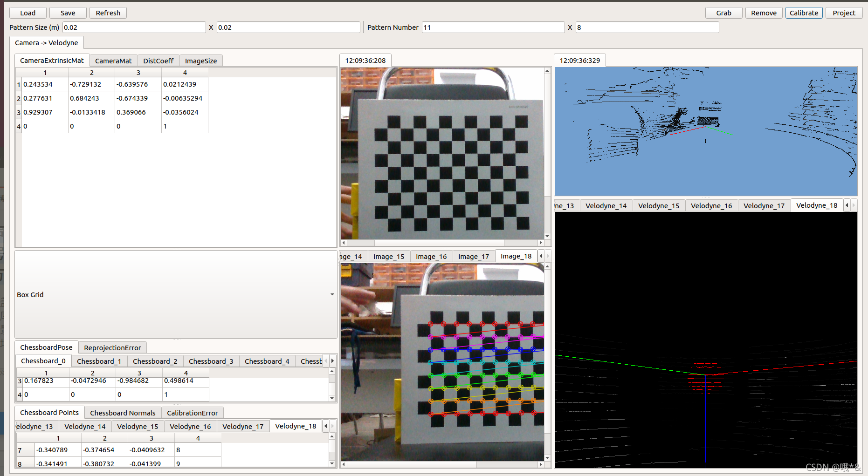This screenshot has height=476, width=868.
Task: Select chessboard point cell -0.340789
Action: click(x=58, y=450)
